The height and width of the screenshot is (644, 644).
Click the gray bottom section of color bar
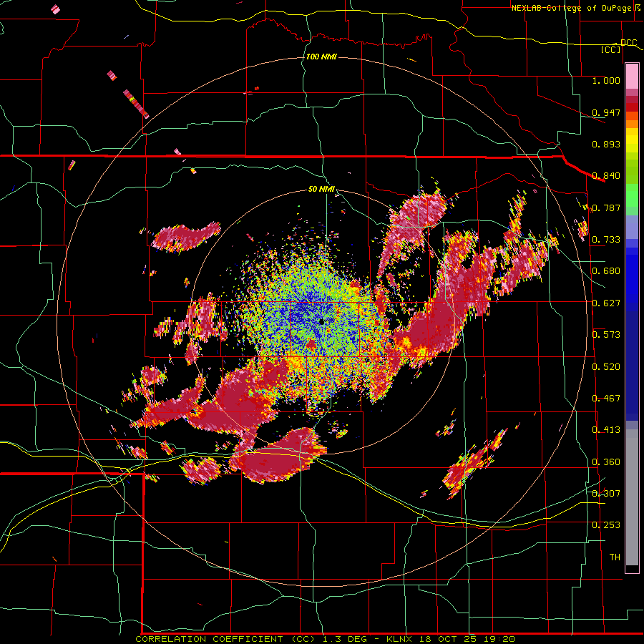coord(632,497)
